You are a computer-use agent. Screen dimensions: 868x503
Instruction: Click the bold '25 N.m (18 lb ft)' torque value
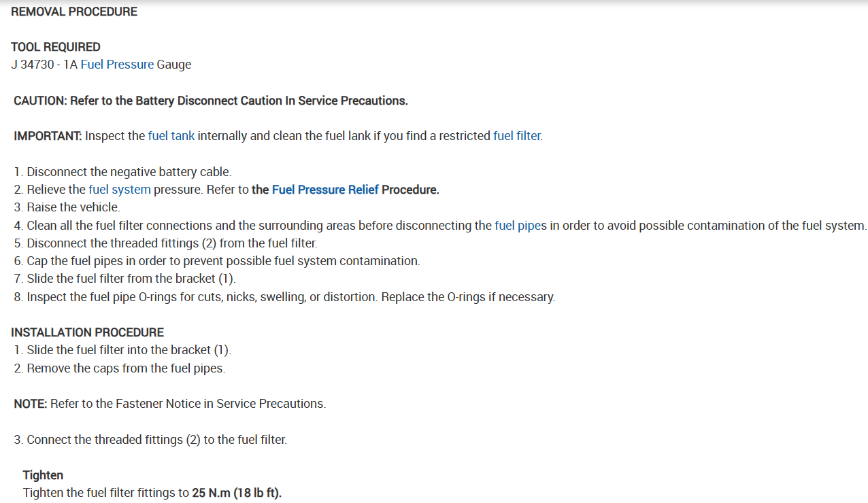tap(237, 493)
